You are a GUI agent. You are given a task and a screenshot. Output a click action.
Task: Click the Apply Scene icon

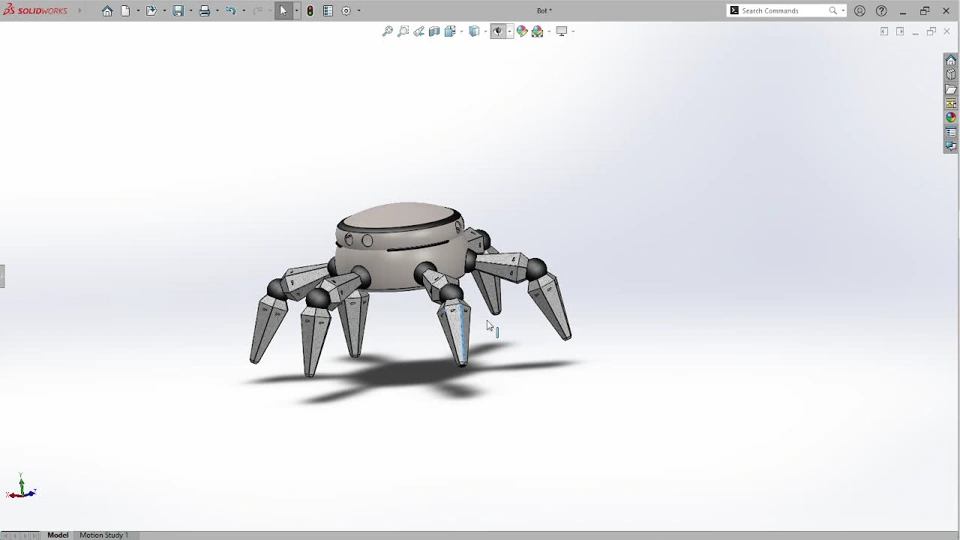click(538, 31)
